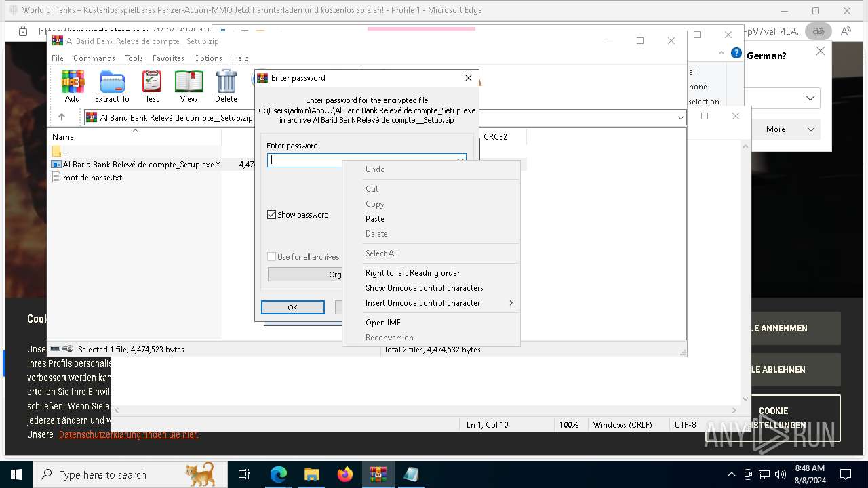The height and width of the screenshot is (488, 868).
Task: Go up one folder using arrow icon
Action: point(61,117)
